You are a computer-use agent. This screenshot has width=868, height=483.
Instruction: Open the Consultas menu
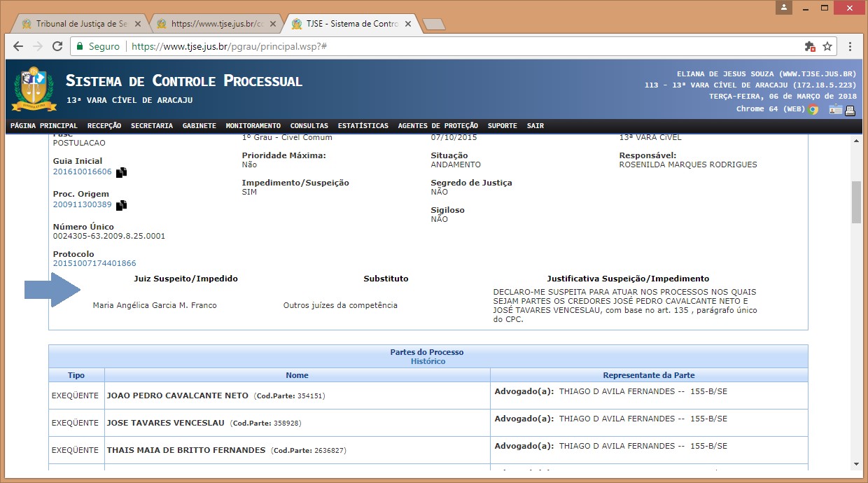point(309,126)
